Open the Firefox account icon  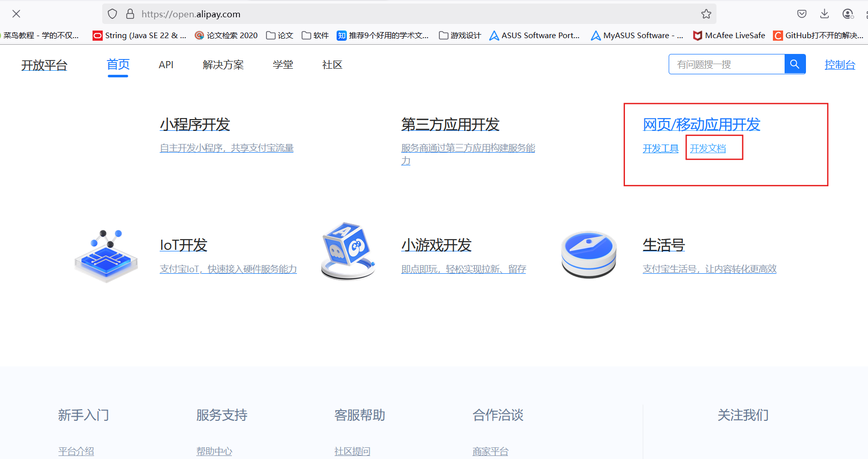(848, 14)
